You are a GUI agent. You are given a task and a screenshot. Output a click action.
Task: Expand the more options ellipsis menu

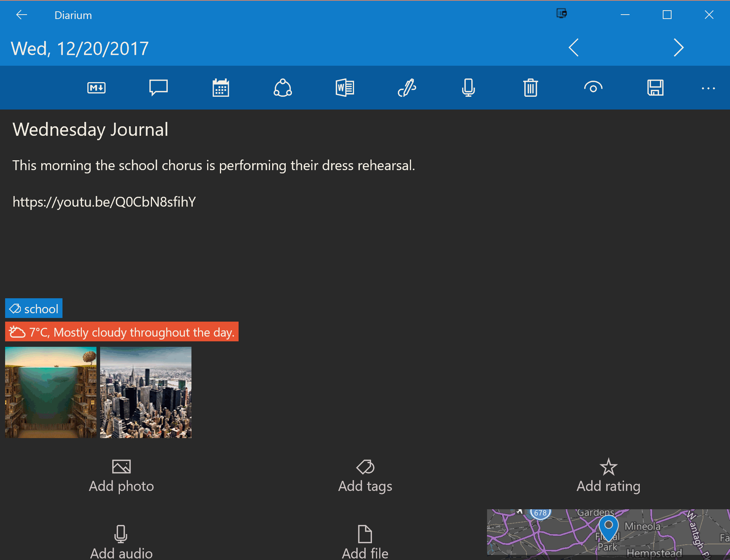(x=708, y=88)
